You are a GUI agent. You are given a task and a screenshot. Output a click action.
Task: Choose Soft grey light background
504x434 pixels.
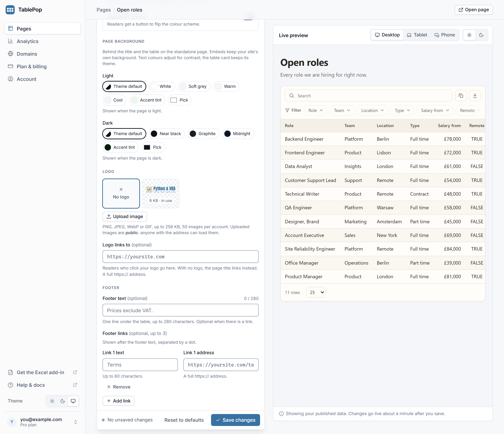tap(194, 86)
